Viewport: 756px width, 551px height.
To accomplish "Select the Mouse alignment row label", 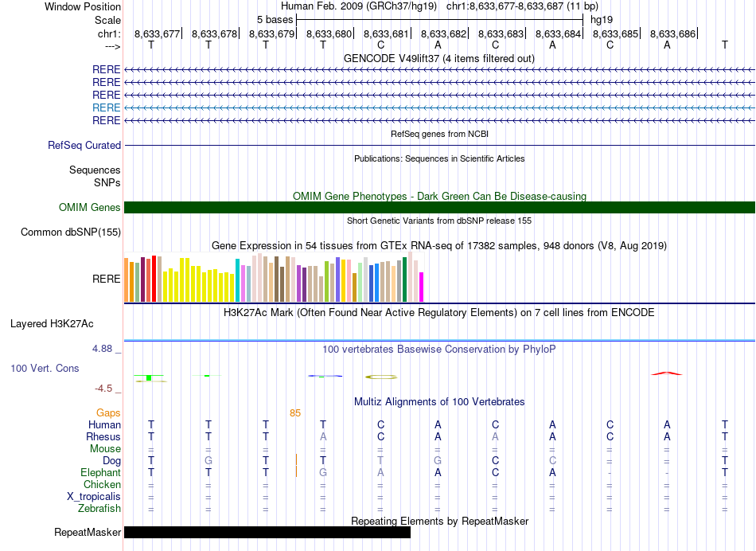I will pos(105,449).
